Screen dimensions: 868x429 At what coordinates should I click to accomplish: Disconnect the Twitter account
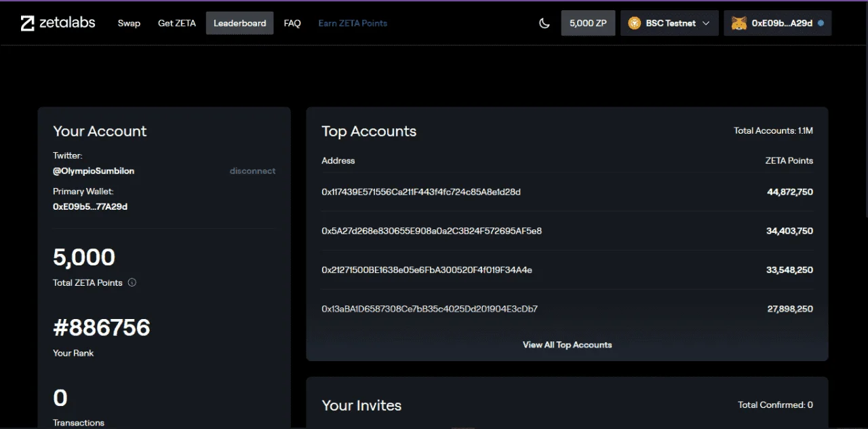coord(252,171)
